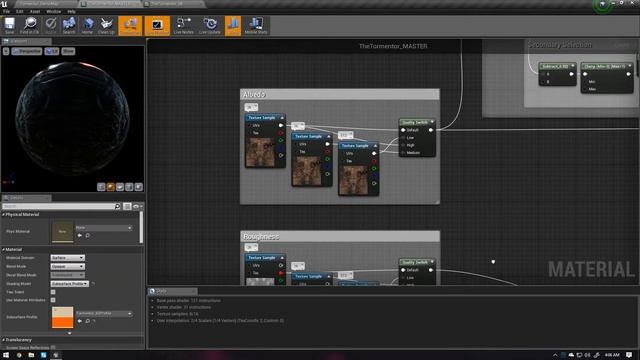Screen dimensions: 640x360
Task: Click the Apply toolbar icon
Action: 51,26
